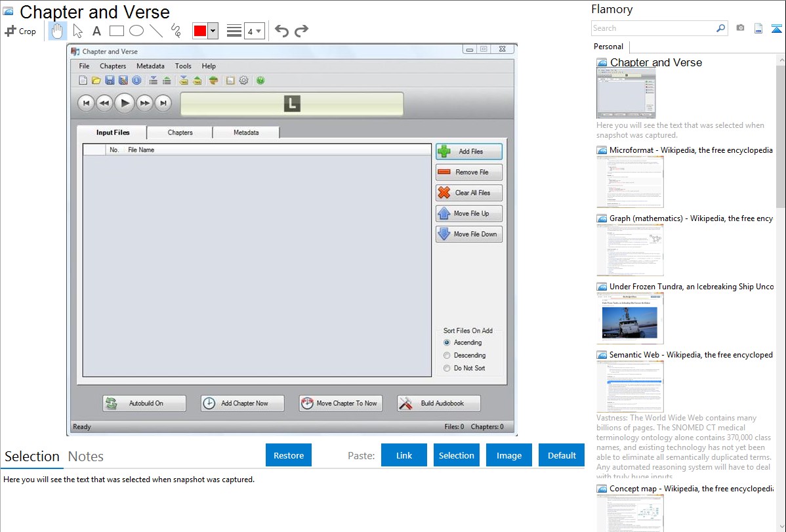
Task: Click the green and orange stacked arrows icon
Action: coord(213,80)
